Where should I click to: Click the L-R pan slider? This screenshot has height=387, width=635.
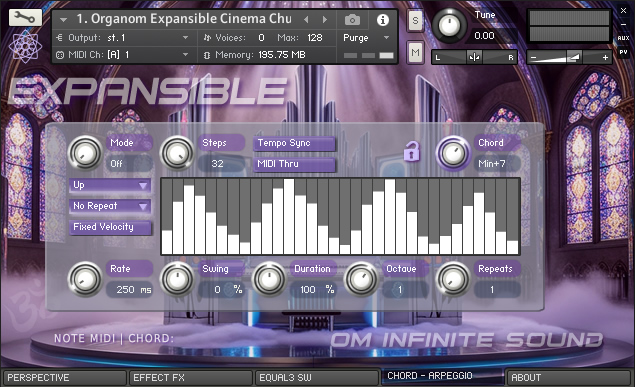[474, 57]
